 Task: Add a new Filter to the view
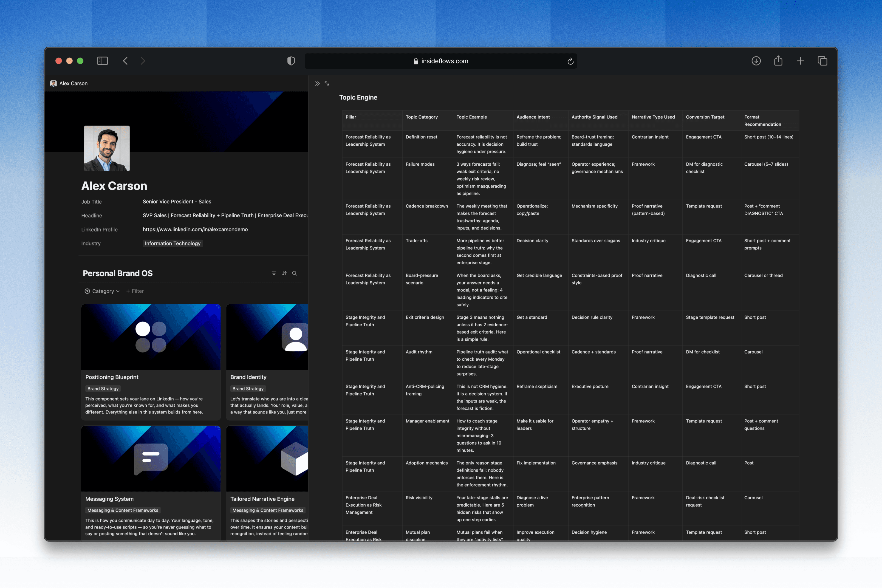(135, 291)
